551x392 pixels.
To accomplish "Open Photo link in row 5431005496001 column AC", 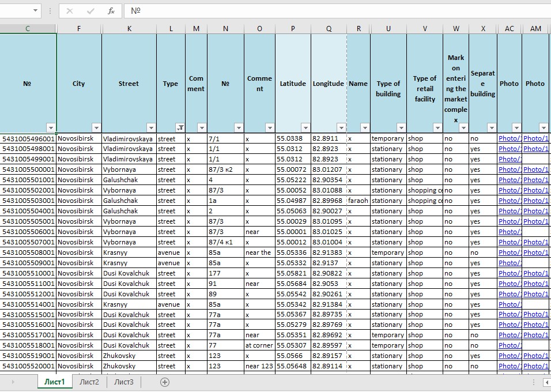I will [510, 138].
